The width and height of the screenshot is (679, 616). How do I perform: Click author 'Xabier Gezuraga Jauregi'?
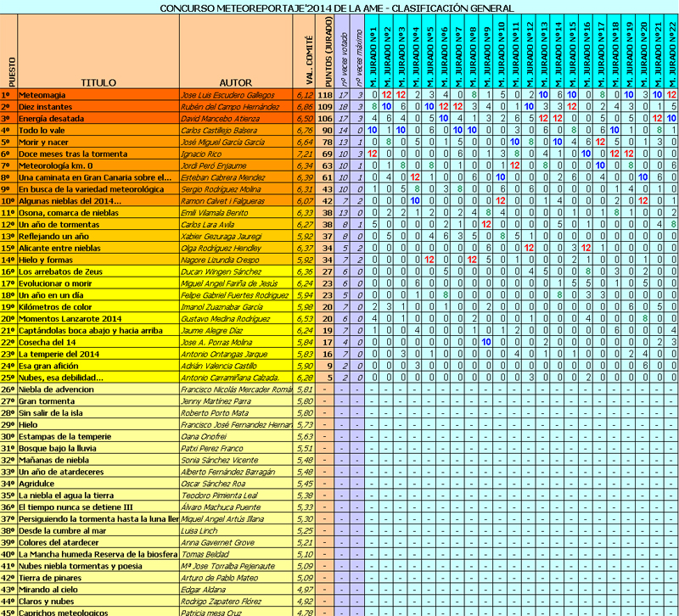click(220, 237)
